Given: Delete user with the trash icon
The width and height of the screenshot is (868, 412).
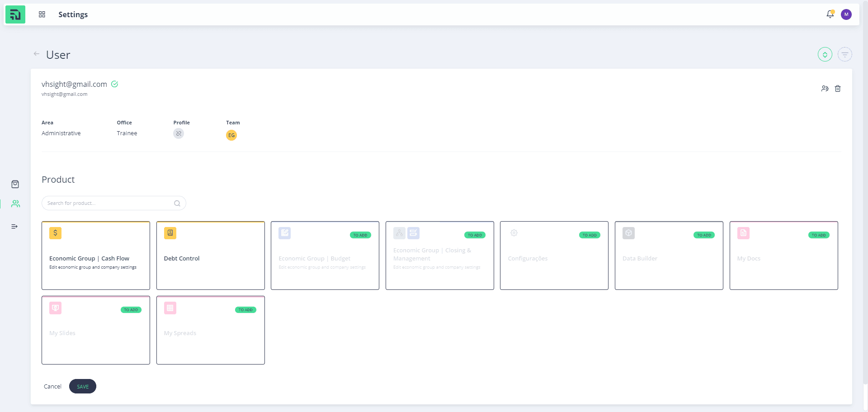Looking at the screenshot, I should click(838, 89).
